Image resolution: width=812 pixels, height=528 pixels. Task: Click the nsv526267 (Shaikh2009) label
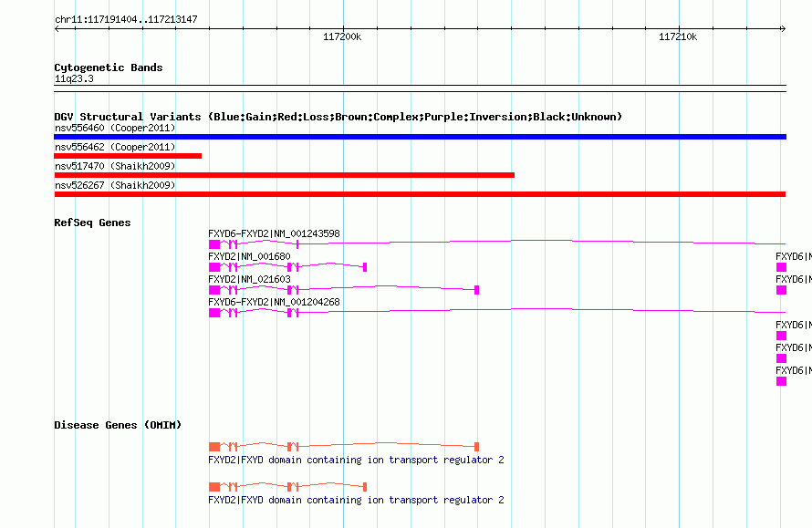pos(115,185)
